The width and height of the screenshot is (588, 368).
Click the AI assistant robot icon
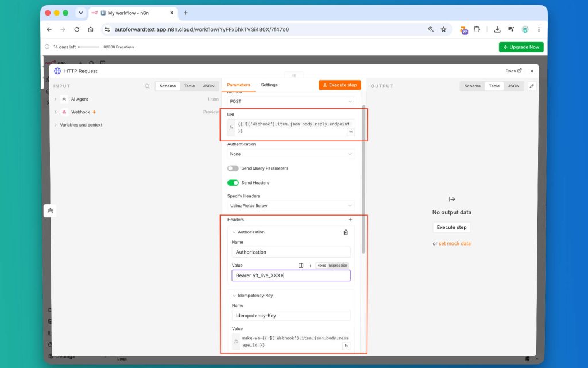tap(50, 210)
